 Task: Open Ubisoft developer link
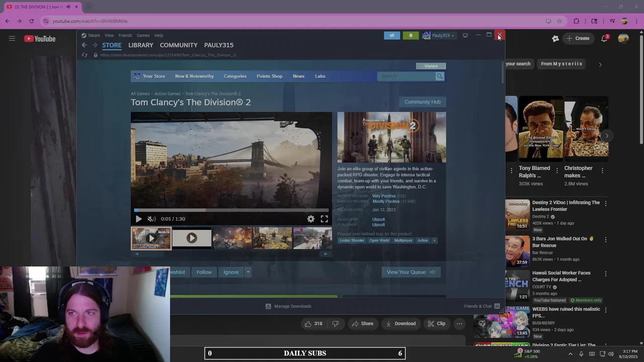(x=378, y=219)
